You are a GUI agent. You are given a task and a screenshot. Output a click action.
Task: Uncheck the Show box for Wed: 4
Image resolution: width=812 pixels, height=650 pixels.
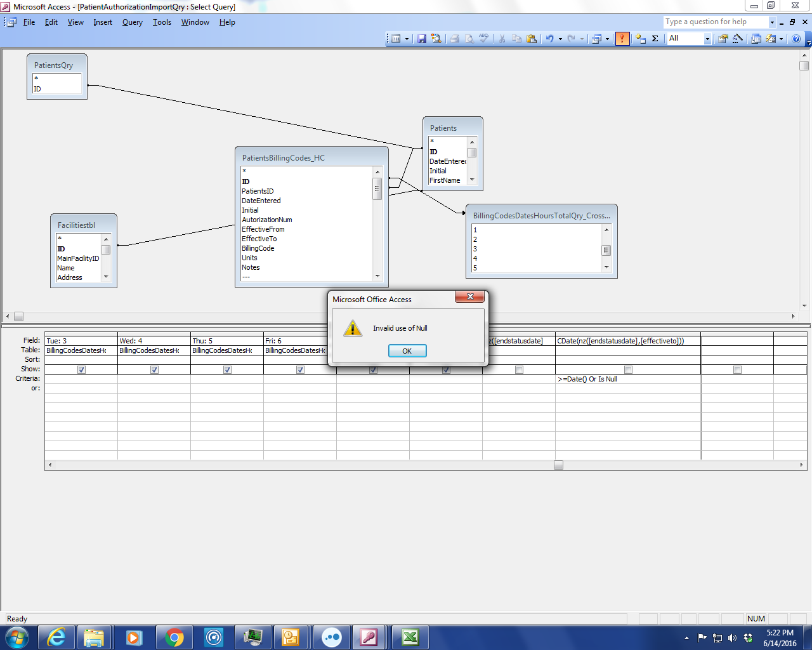tap(154, 369)
